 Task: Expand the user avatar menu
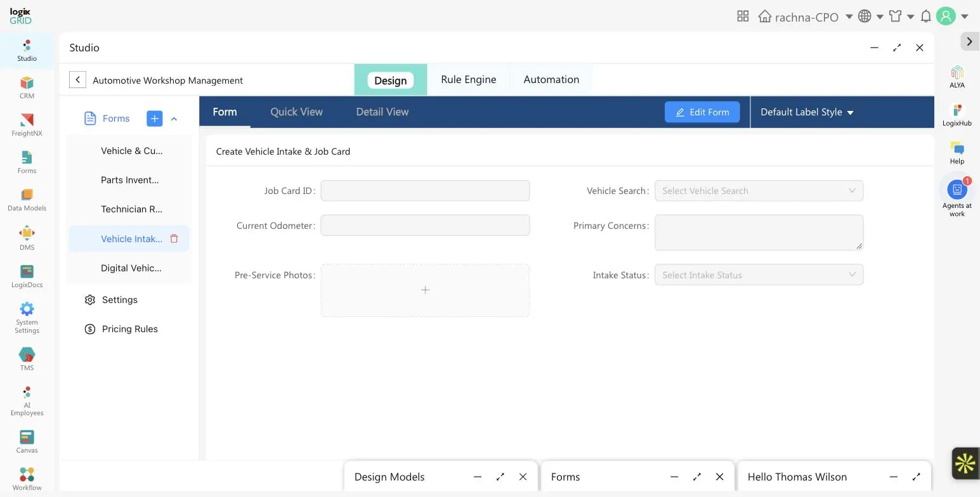(x=952, y=16)
